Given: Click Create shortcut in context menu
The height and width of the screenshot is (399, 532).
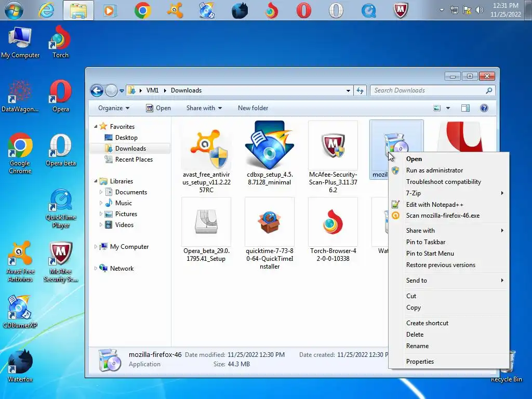Looking at the screenshot, I should (x=448, y=323).
